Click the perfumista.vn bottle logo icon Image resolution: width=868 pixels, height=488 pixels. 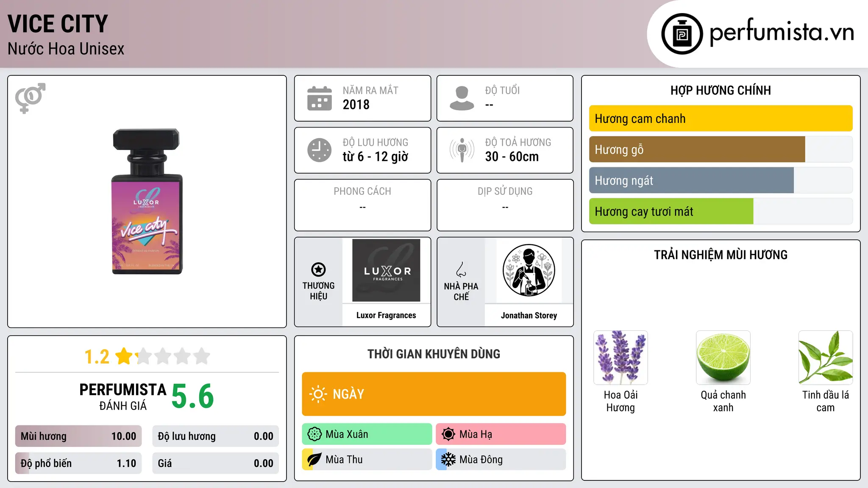click(x=682, y=34)
